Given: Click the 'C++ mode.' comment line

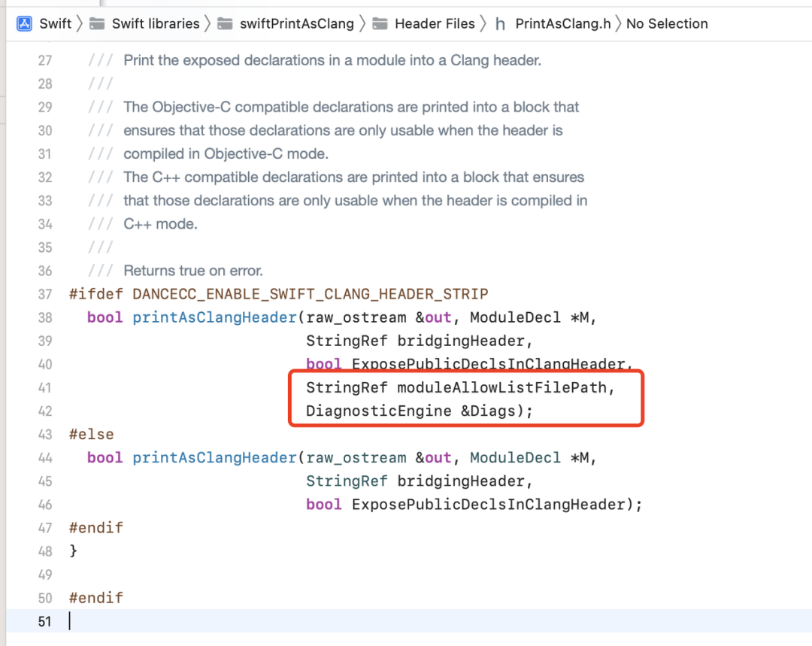Looking at the screenshot, I should pyautogui.click(x=161, y=224).
